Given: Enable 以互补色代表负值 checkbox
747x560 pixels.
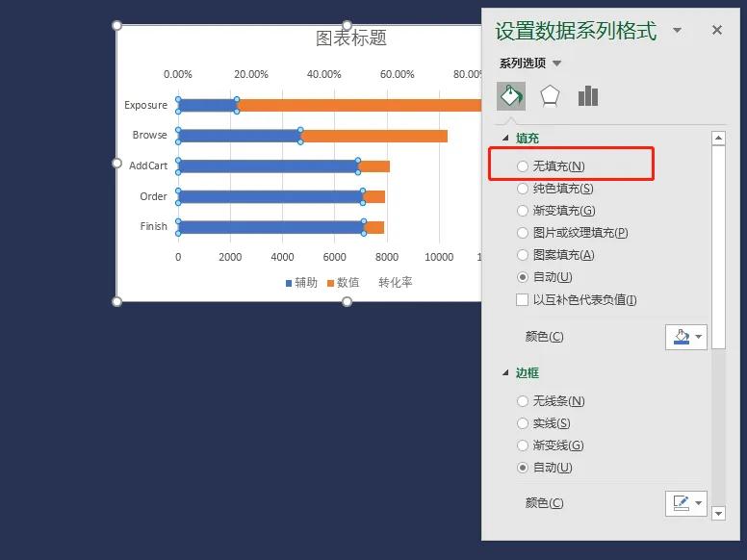Looking at the screenshot, I should (523, 300).
